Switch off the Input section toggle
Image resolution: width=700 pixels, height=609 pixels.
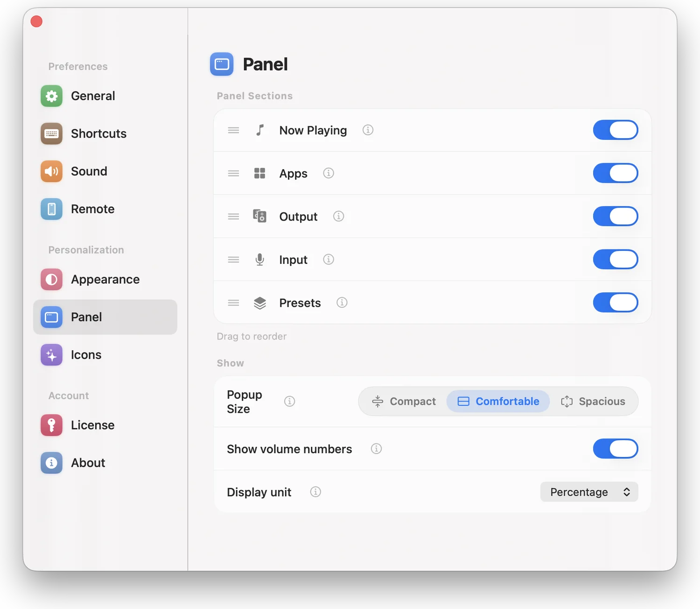pyautogui.click(x=616, y=259)
